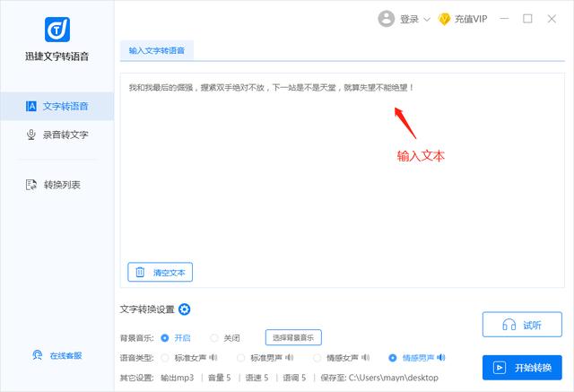Viewport: 574px width, 392px height.
Task: Click the 开始转换 start conversion button
Action: (522, 368)
